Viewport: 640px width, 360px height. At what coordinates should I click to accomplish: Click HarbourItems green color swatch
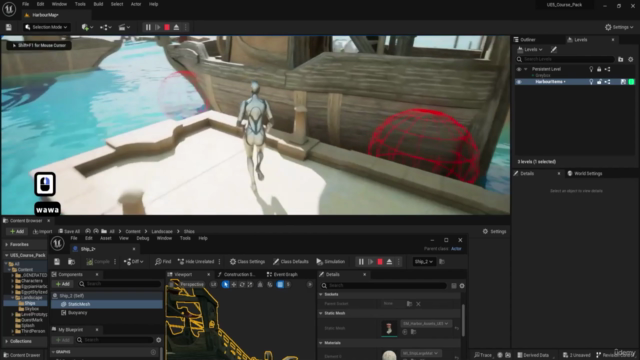631,82
